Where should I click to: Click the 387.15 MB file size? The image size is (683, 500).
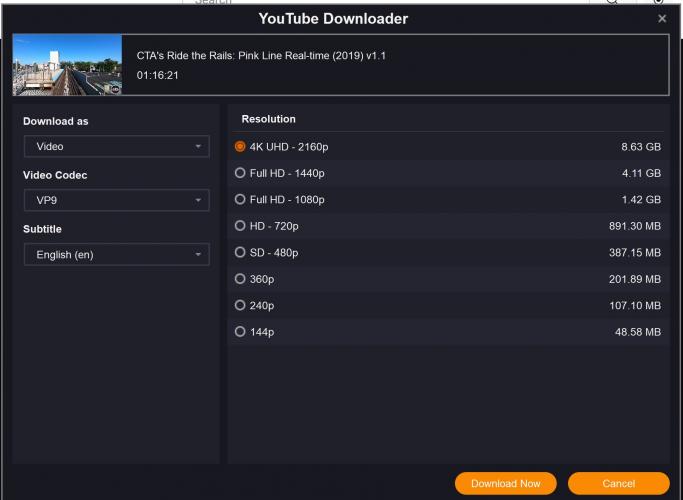635,253
